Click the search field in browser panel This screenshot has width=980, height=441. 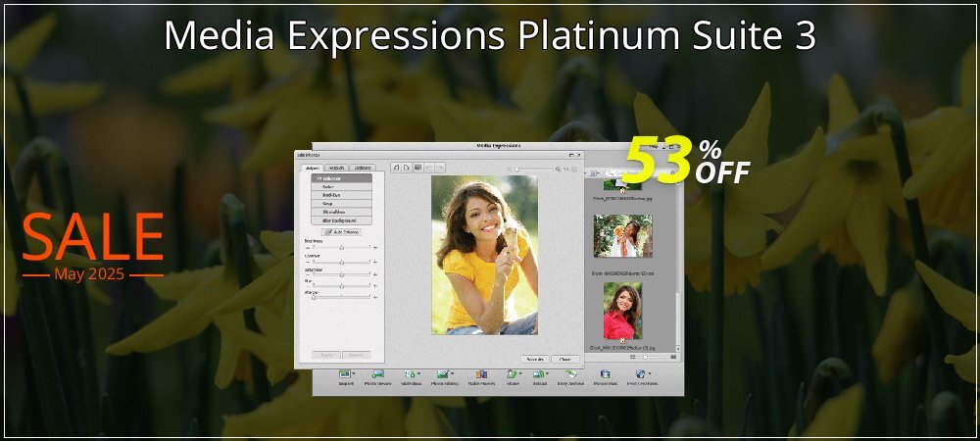pos(642,173)
